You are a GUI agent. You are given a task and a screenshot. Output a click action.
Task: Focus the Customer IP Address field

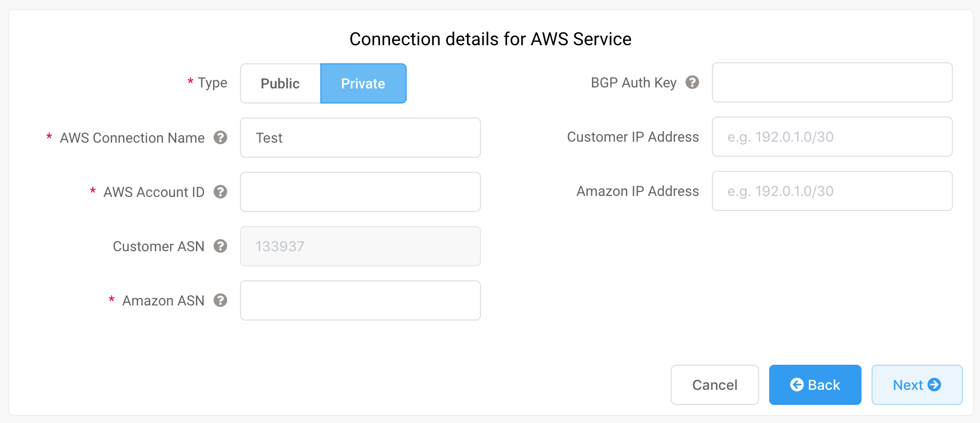click(832, 137)
